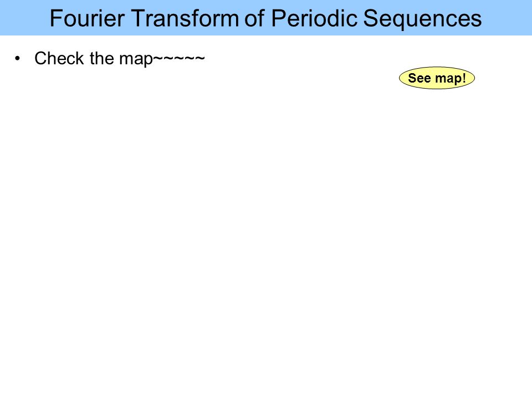Click the left outline edge of the yellow oval
The image size is (532, 399).
coord(400,78)
